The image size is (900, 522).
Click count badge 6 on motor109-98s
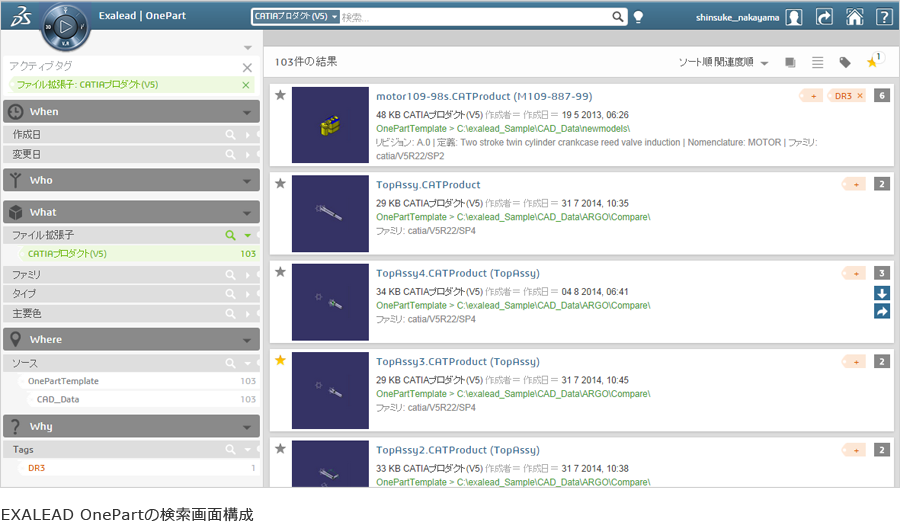click(882, 95)
